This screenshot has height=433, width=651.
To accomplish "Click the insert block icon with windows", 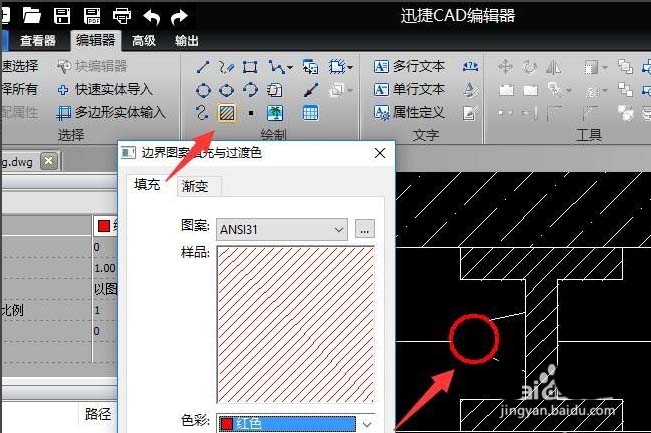I will [311, 66].
